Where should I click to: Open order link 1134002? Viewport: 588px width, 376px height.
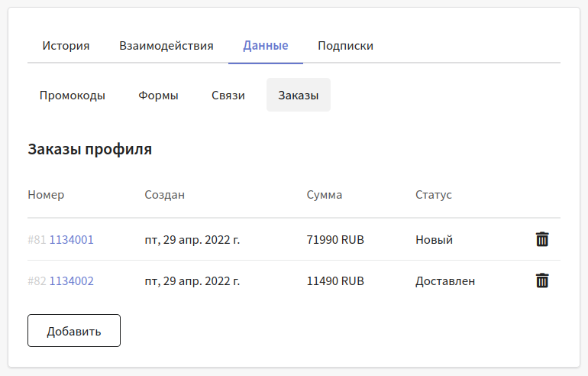click(71, 280)
